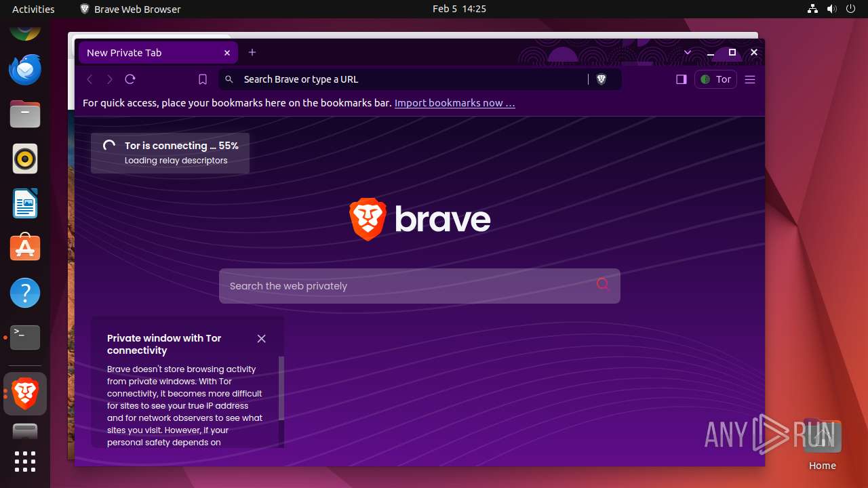Show the applications grid
This screenshot has width=868, height=488.
pos(25,462)
